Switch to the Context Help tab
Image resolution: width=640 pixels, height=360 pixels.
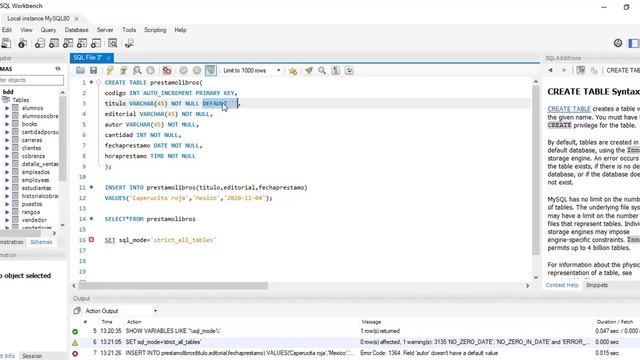[562, 285]
